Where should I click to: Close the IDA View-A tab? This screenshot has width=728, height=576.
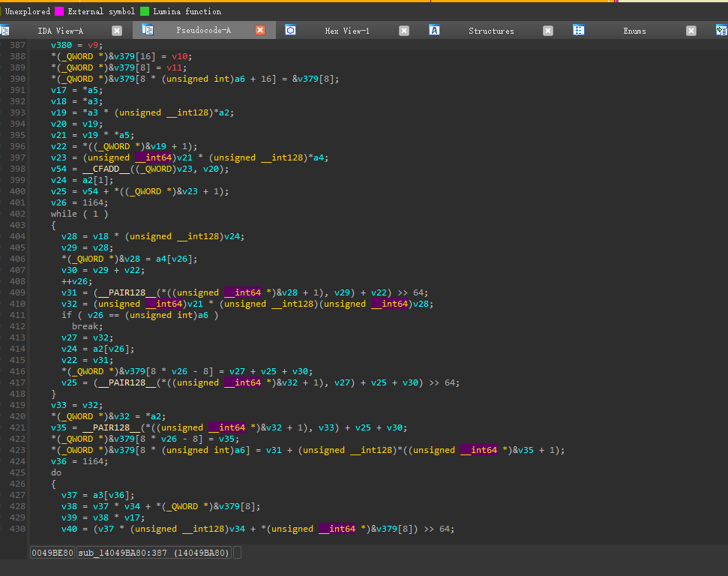click(117, 31)
